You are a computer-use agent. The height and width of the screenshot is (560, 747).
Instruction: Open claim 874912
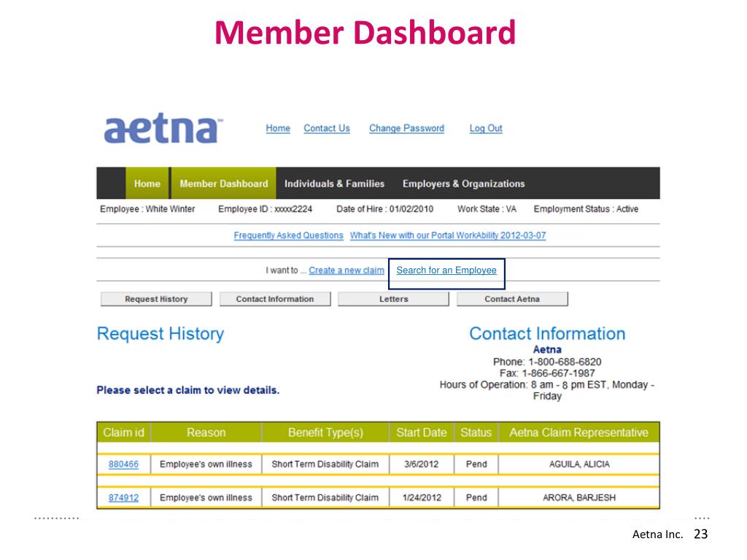[123, 497]
